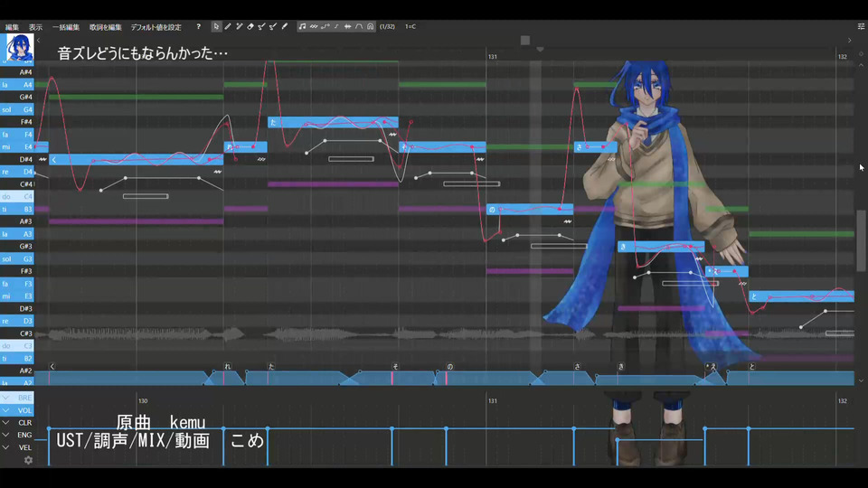Open the 一括編集 menu

(66, 27)
